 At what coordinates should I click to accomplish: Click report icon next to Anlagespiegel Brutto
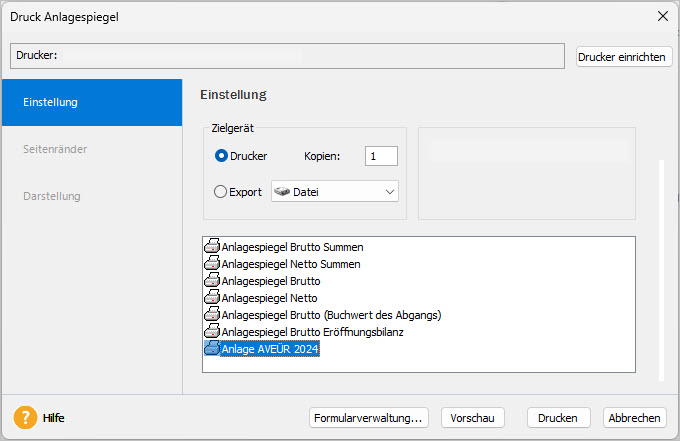(212, 281)
